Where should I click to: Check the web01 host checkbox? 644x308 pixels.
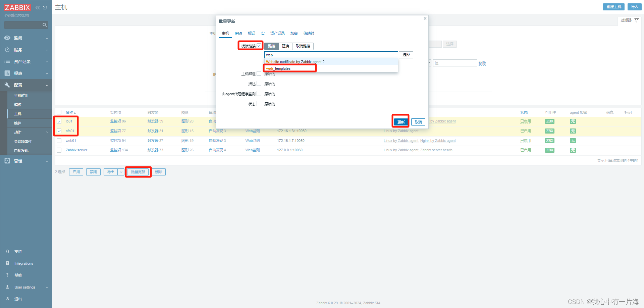(x=59, y=141)
